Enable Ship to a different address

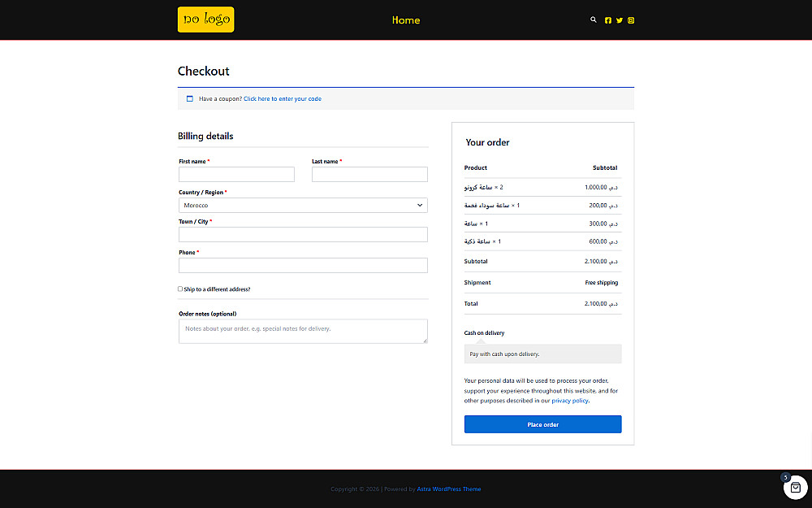click(x=180, y=289)
